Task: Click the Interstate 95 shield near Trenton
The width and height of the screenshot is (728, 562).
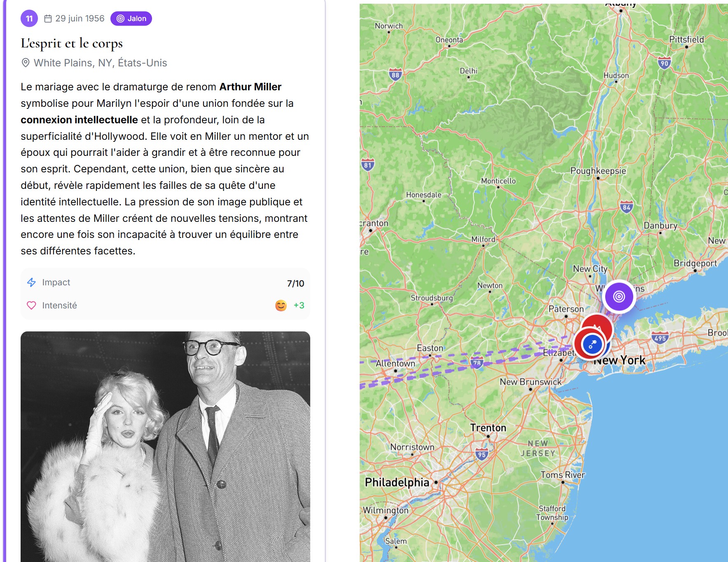Action: point(482,454)
